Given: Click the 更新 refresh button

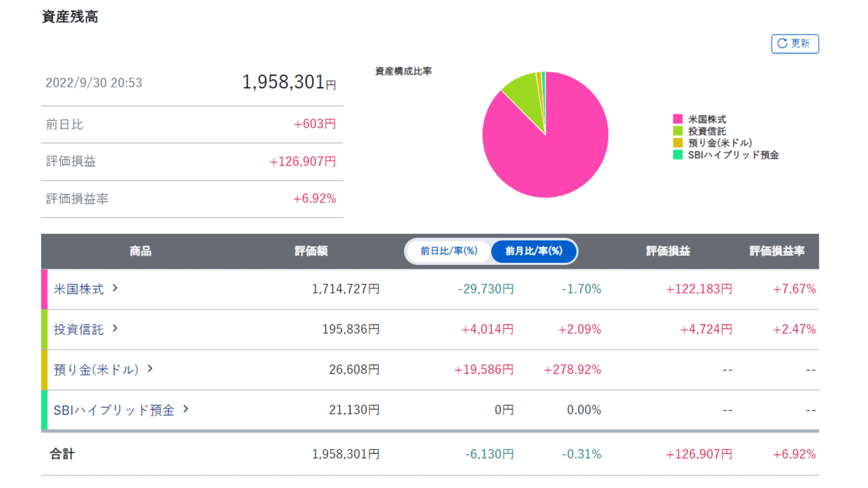Looking at the screenshot, I should point(795,43).
